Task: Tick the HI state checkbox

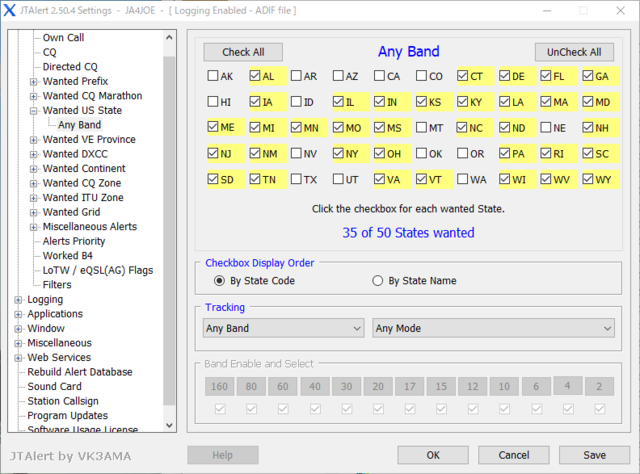Action: click(213, 101)
